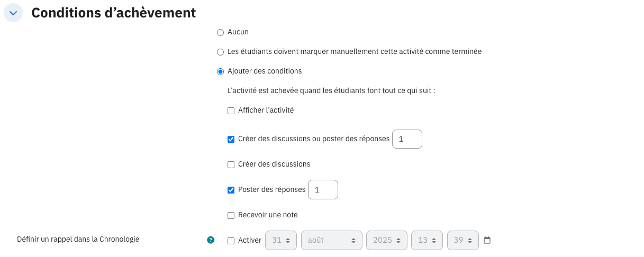Click the discussions or replies count field
This screenshot has height=257, width=644.
tap(407, 139)
